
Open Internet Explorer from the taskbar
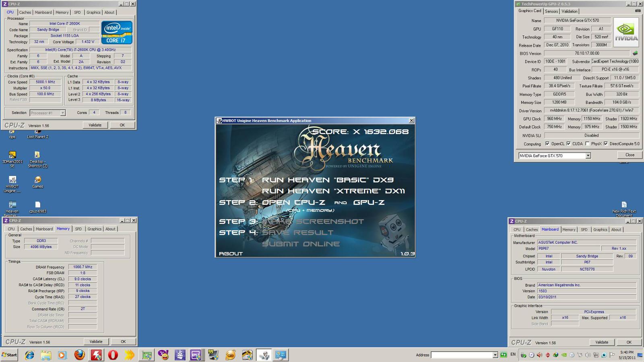point(29,355)
